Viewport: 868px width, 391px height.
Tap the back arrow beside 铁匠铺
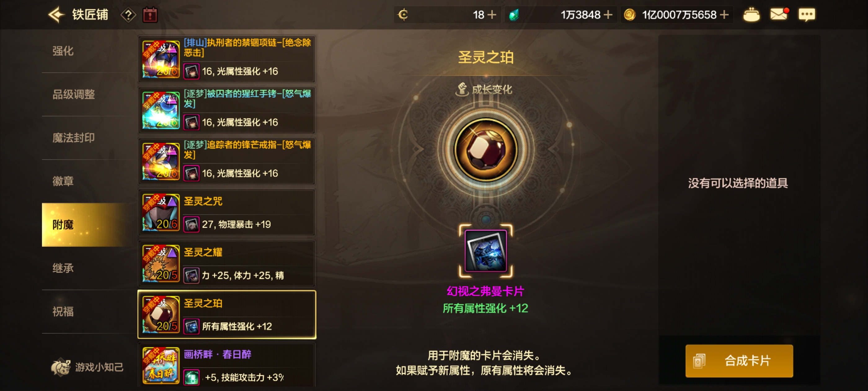pyautogui.click(x=56, y=15)
